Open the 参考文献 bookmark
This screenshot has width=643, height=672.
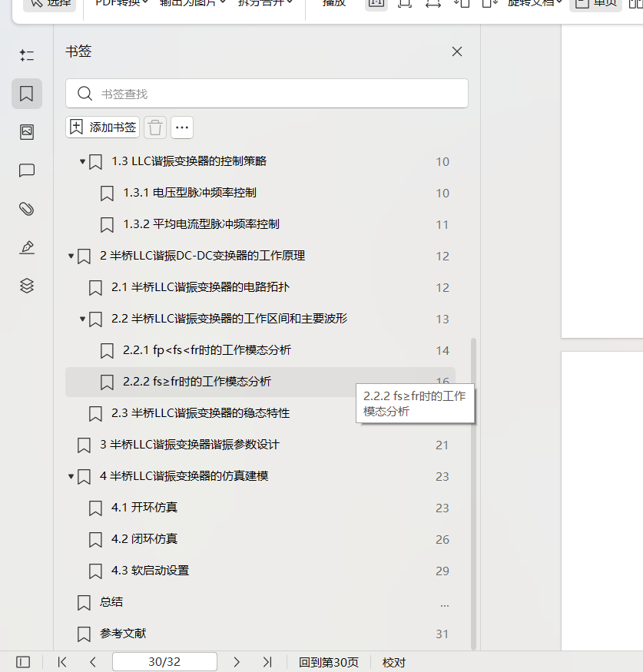pos(123,634)
